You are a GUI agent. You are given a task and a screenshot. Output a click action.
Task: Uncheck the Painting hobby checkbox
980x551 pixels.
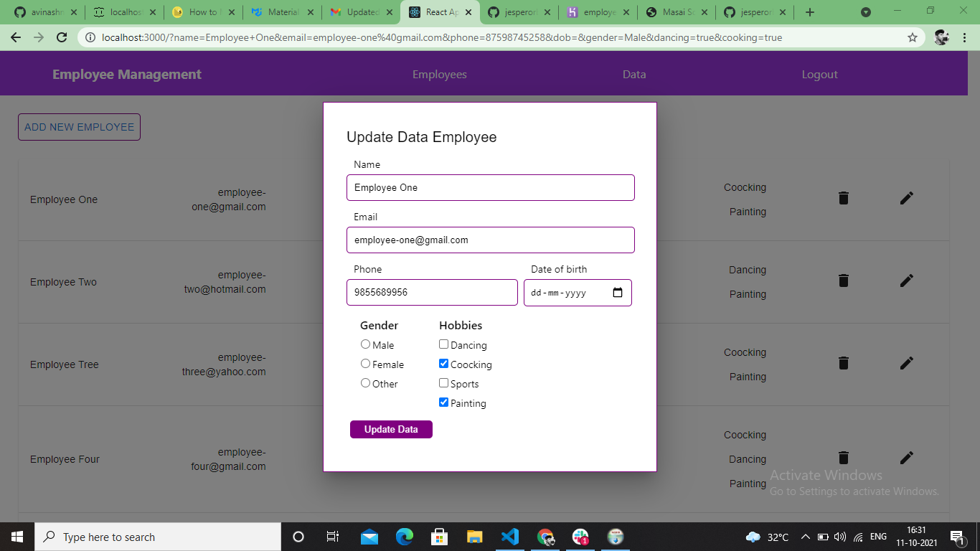pyautogui.click(x=443, y=402)
